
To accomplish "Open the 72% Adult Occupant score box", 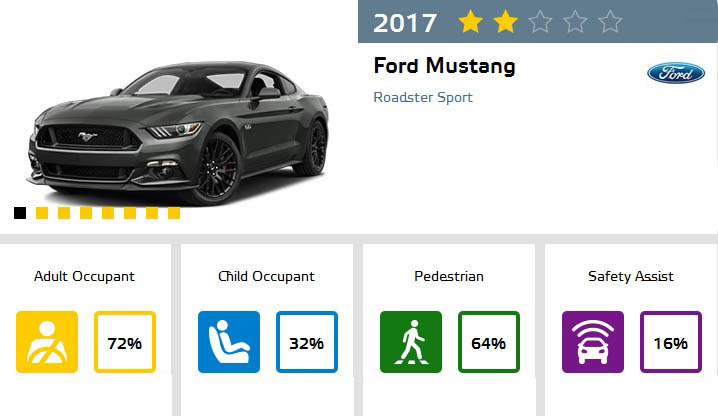I will pos(125,342).
